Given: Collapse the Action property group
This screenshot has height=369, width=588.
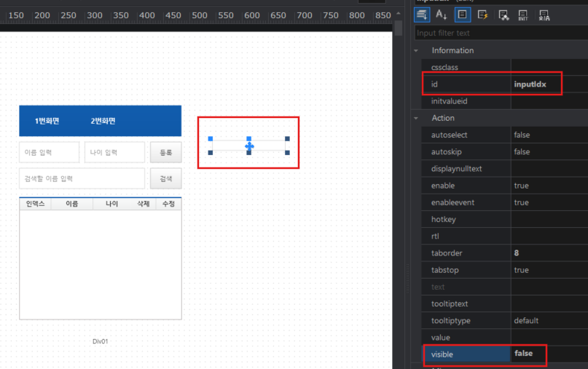Looking at the screenshot, I should 416,118.
